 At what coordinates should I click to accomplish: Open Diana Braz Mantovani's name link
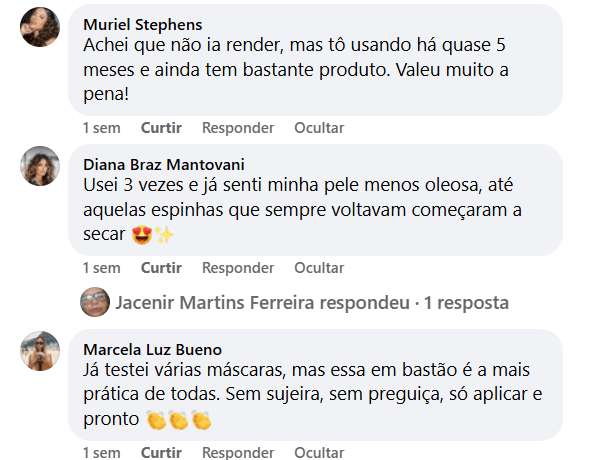coord(164,164)
